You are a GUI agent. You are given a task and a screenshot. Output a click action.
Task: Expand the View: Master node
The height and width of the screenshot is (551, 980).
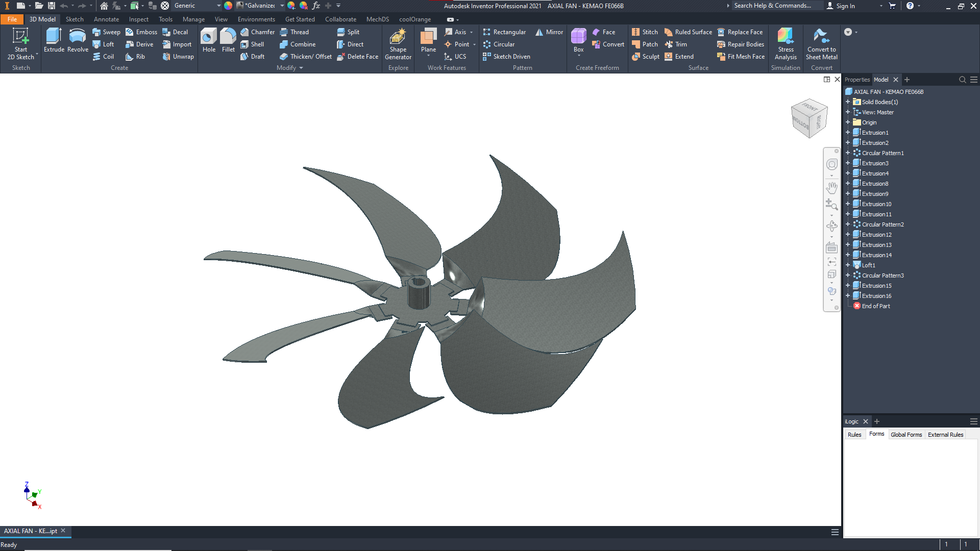point(848,112)
